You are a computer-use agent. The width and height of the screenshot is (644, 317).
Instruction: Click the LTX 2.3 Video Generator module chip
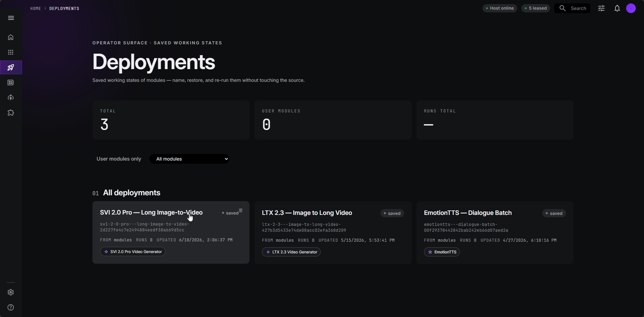coord(291,252)
